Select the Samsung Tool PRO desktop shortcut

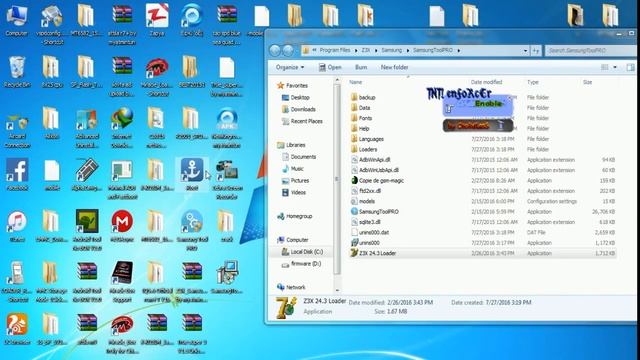coord(192,230)
